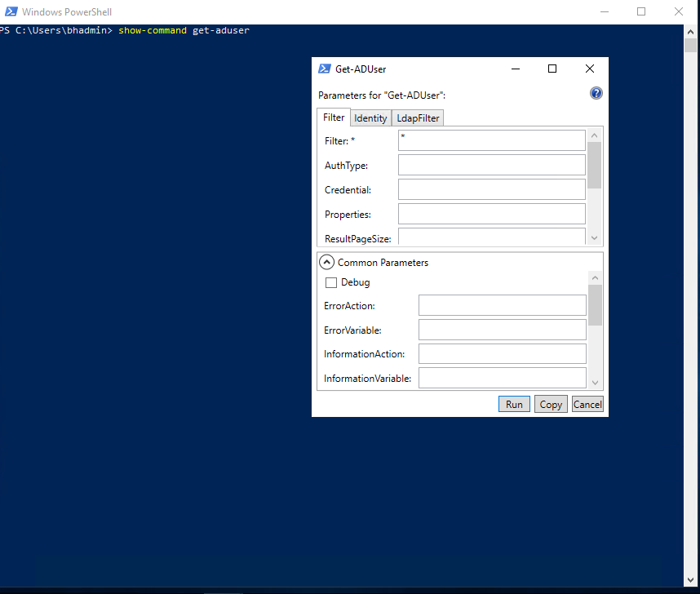Viewport: 700px width, 594px height.
Task: Focus the InformationVariable input field
Action: coord(503,378)
